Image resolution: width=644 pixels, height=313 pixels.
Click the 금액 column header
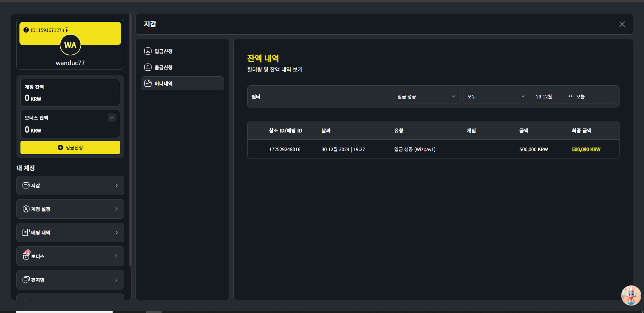[x=524, y=130]
